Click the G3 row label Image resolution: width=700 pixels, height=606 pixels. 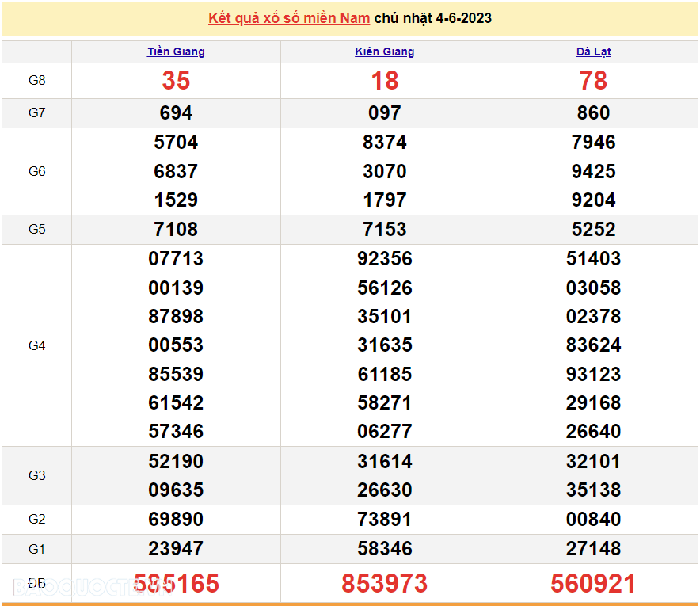click(37, 475)
